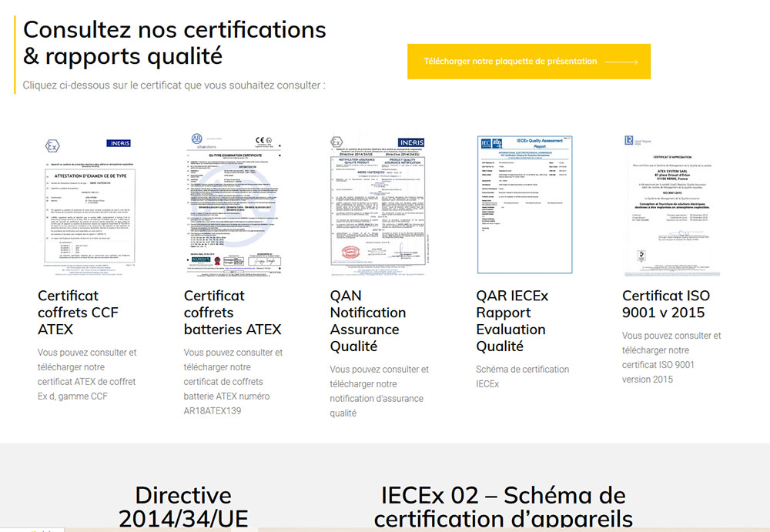The width and height of the screenshot is (770, 532).
Task: Click the title Certificat coffrets batteries ATEX
Action: tap(233, 313)
